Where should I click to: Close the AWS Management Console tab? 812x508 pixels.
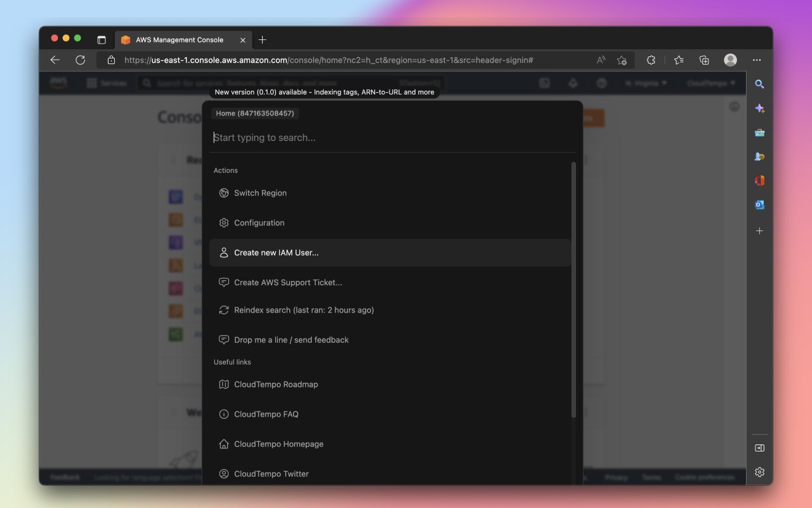[x=242, y=40]
